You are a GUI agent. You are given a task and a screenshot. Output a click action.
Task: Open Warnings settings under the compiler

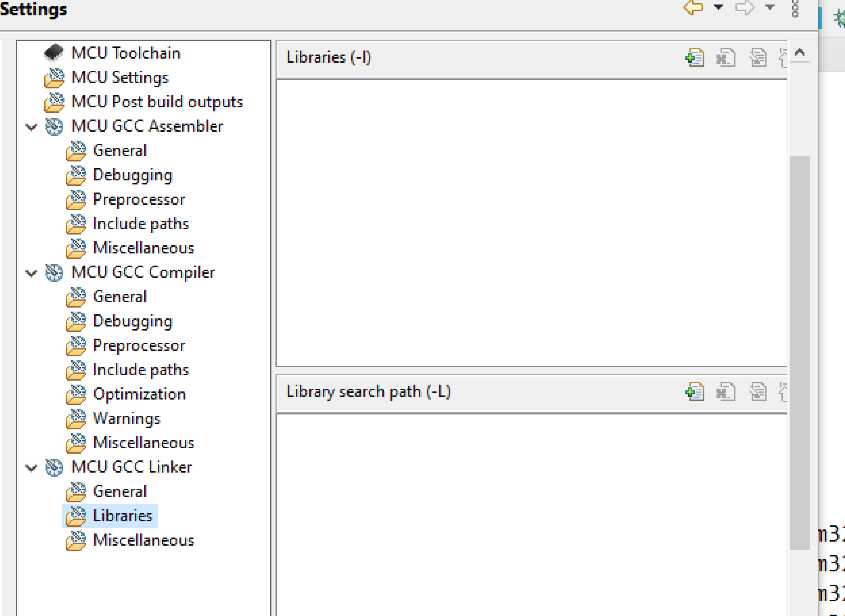coord(126,418)
